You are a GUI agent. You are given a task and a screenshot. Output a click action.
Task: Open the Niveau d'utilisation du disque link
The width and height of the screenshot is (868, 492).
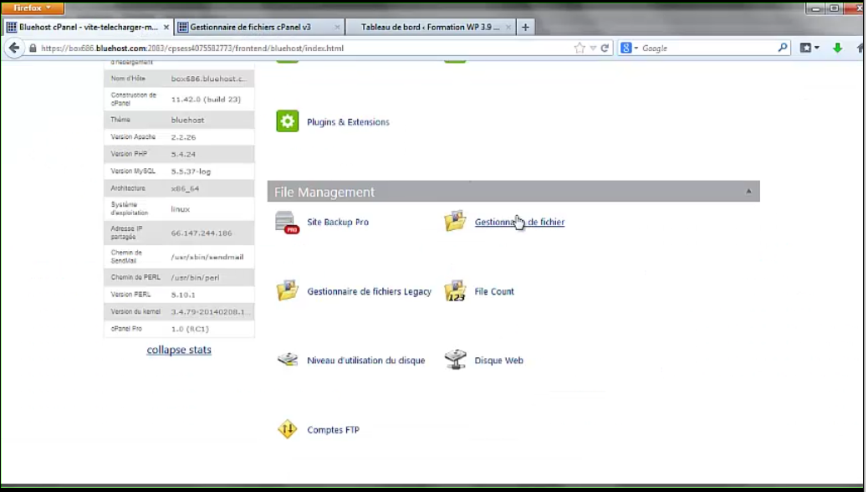click(366, 360)
